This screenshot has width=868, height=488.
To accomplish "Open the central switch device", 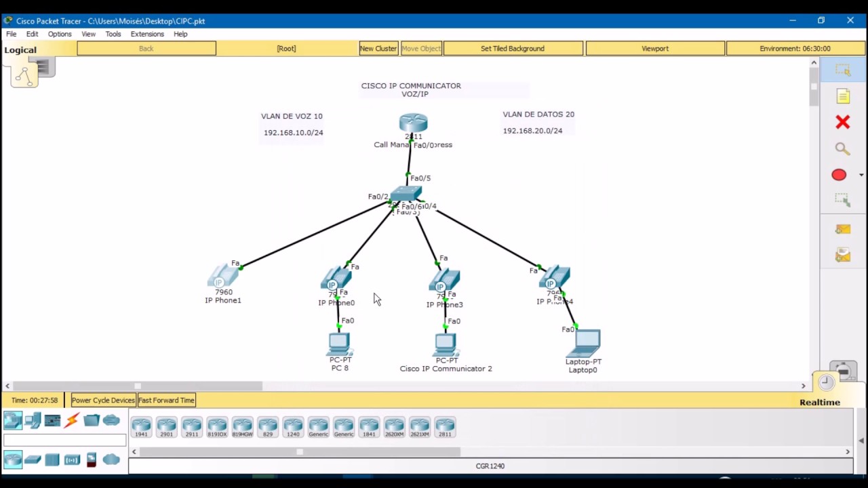I will click(x=406, y=194).
